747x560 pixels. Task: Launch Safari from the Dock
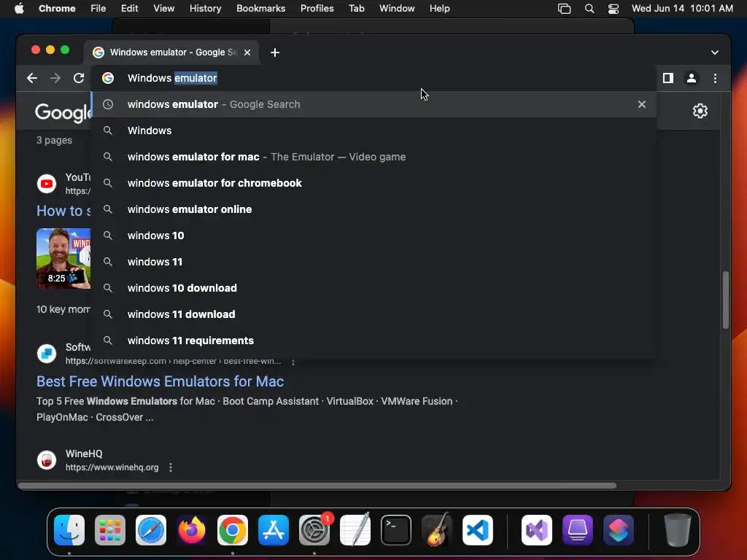pos(151,530)
